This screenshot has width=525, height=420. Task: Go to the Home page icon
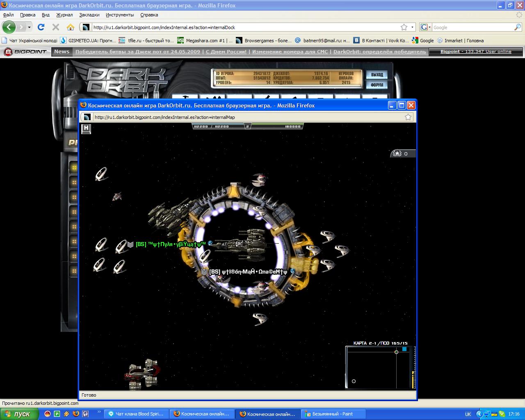tap(71, 27)
